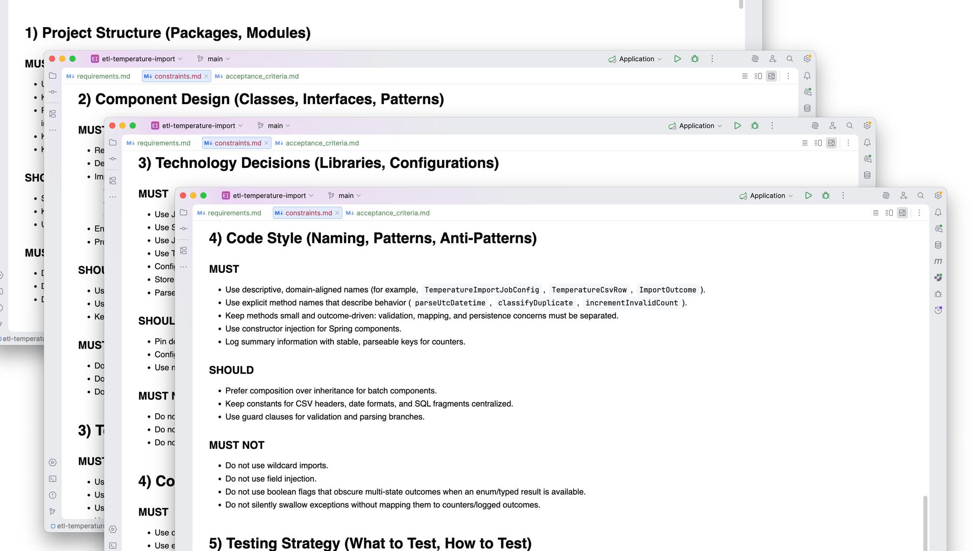Viewport: 980px width, 551px height.
Task: Close constraints.md tab in the frontmost window
Action: coord(337,213)
